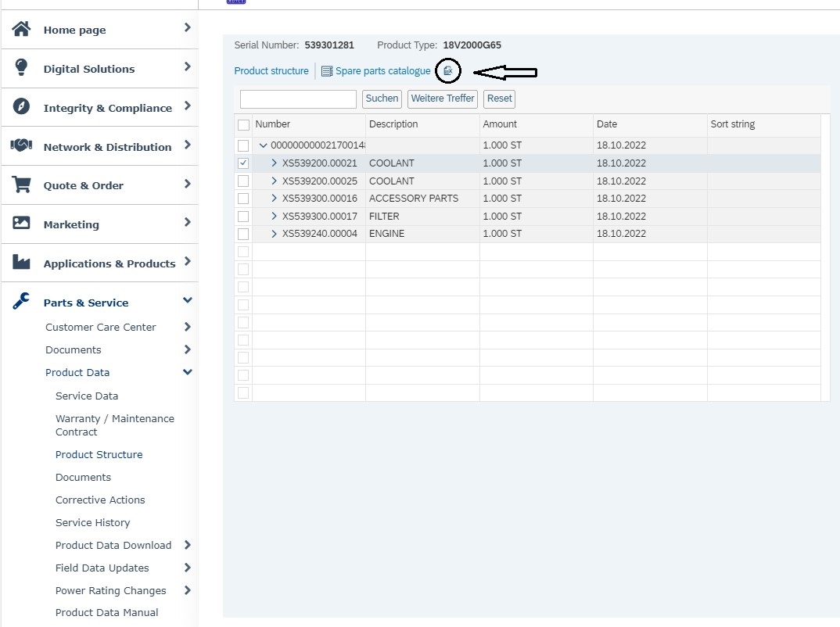
Task: Expand the Digital Solutions chevron
Action: pos(188,66)
